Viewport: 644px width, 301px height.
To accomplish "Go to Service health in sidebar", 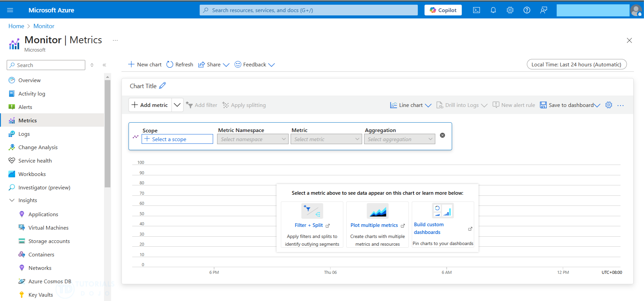I will 35,161.
